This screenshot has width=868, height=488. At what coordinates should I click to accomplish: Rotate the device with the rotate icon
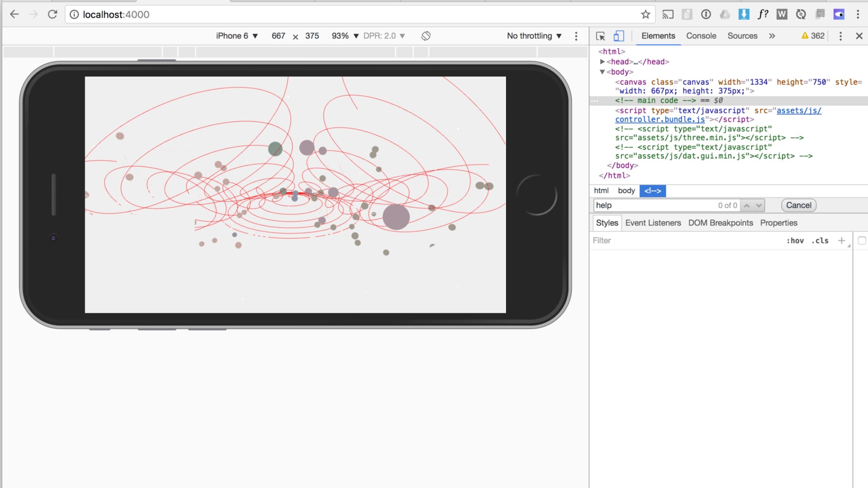(x=426, y=36)
